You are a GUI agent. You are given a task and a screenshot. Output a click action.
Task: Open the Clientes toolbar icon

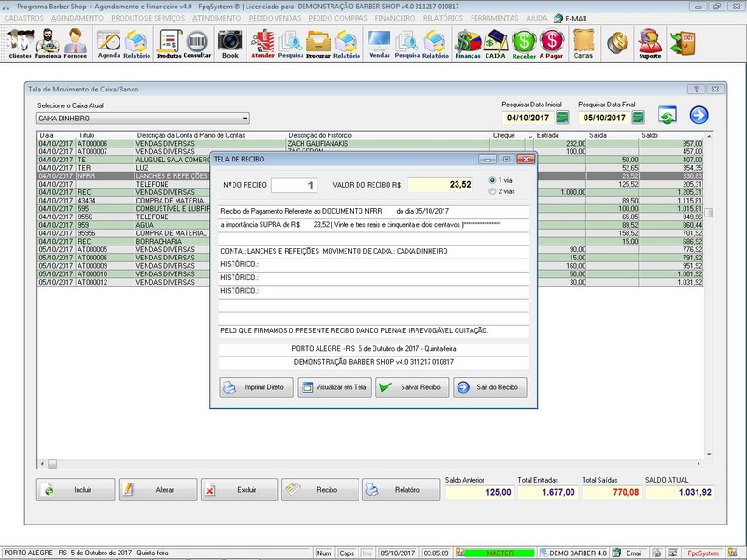20,43
